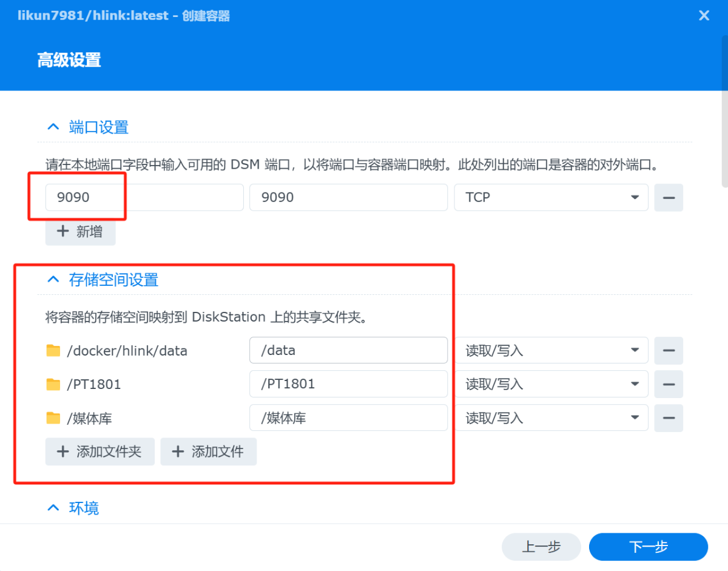
Task: Remove the /PT1801 volume mapping
Action: tap(668, 384)
